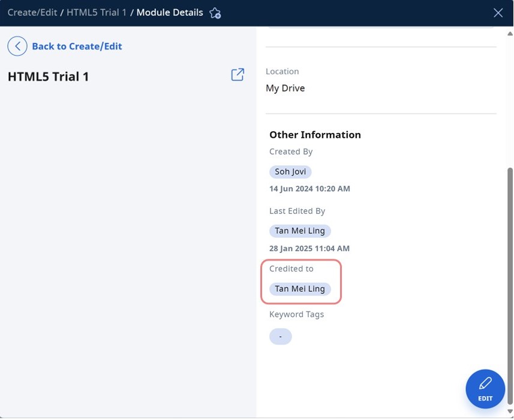Click the Other Information heading
The height and width of the screenshot is (420, 514).
(315, 135)
